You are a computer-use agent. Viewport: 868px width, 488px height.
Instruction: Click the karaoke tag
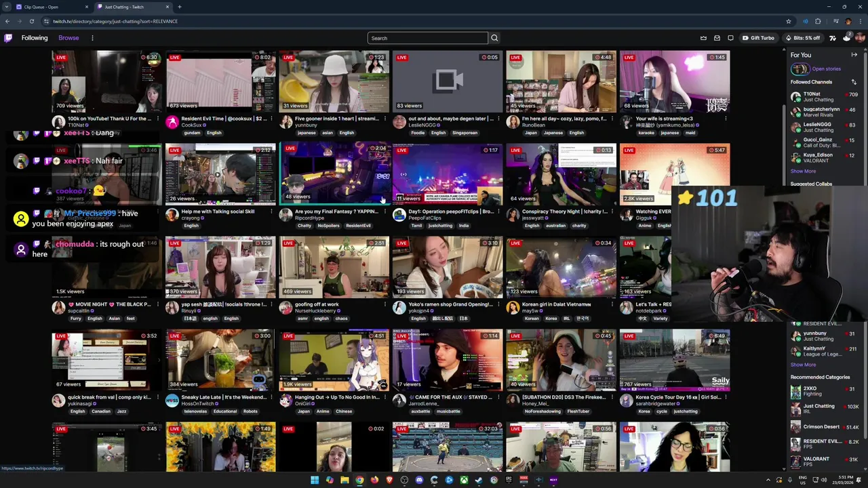point(646,133)
